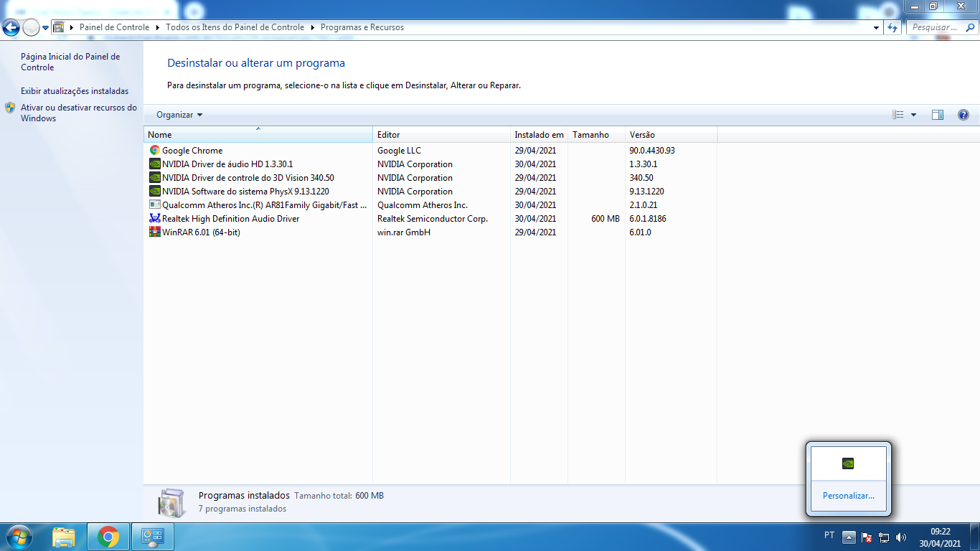Image resolution: width=980 pixels, height=551 pixels.
Task: Click the NVIDIA 3D Vision driver icon
Action: click(154, 178)
